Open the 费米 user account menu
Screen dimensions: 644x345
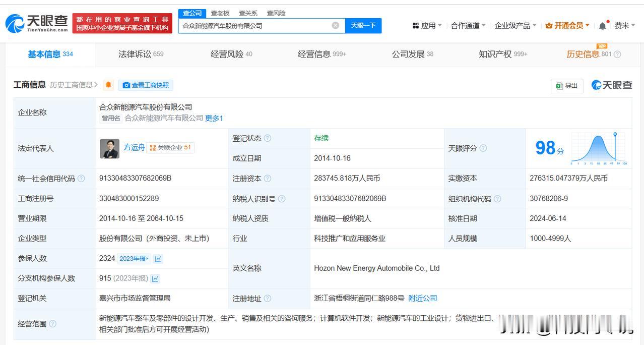point(625,26)
